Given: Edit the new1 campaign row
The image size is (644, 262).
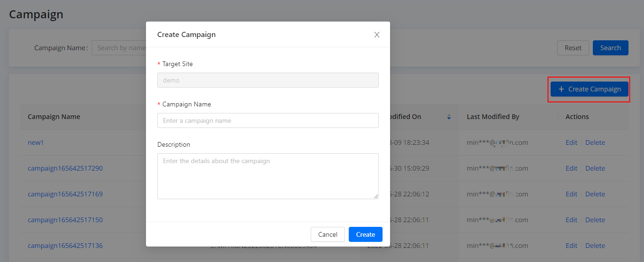Looking at the screenshot, I should click(x=571, y=142).
